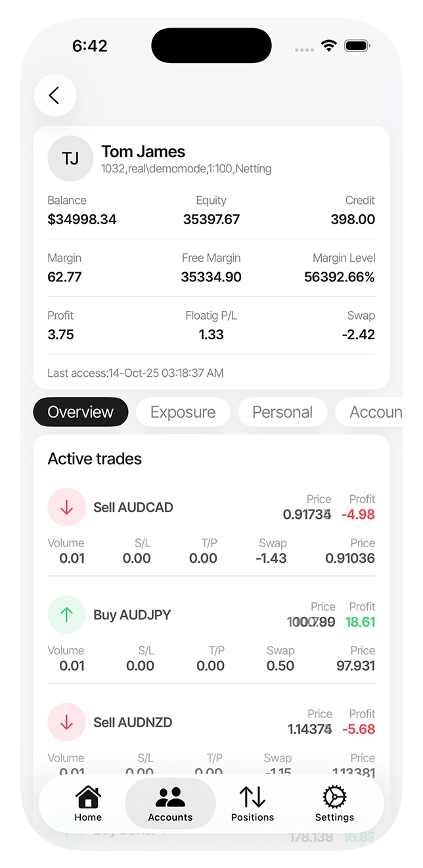Tap the back arrow button
423x868 pixels.
coord(55,95)
